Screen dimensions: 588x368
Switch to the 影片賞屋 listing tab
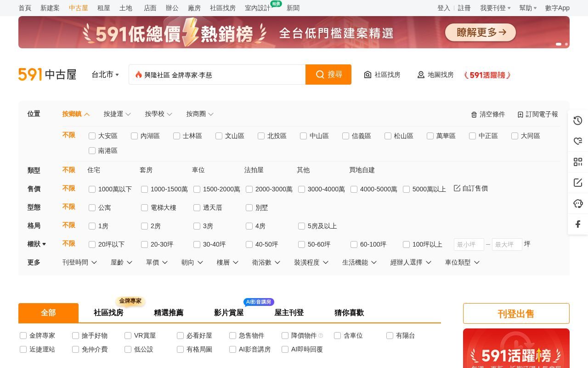229,313
